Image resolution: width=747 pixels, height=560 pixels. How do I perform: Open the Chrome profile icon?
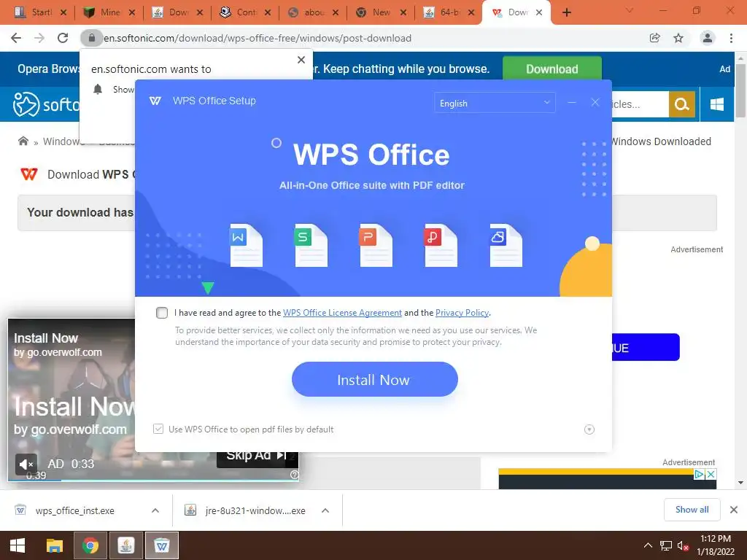(708, 38)
